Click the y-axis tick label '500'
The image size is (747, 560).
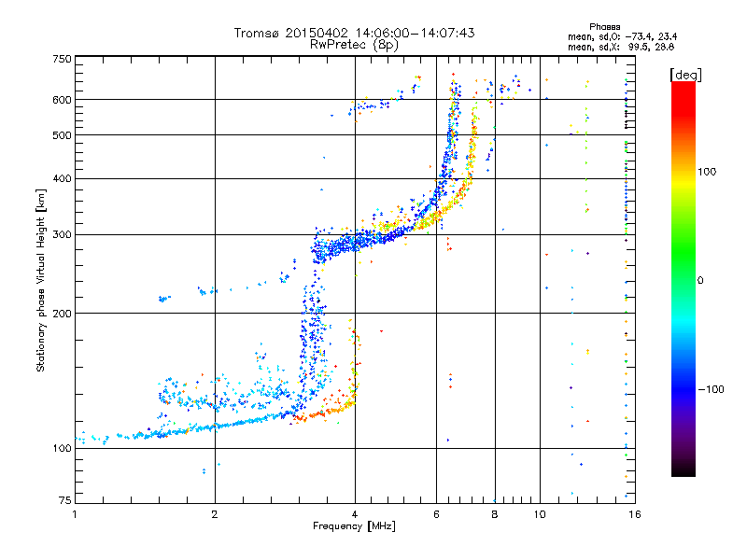click(62, 135)
